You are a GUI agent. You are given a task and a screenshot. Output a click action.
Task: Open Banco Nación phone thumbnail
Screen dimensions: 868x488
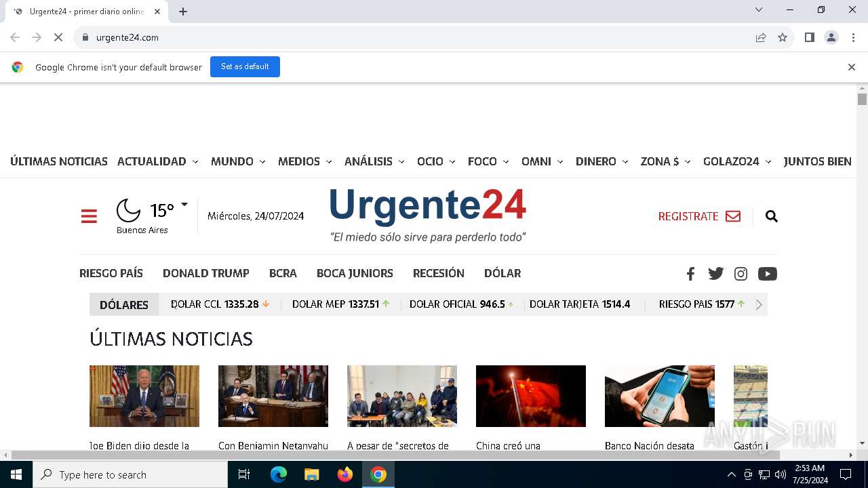tap(660, 396)
